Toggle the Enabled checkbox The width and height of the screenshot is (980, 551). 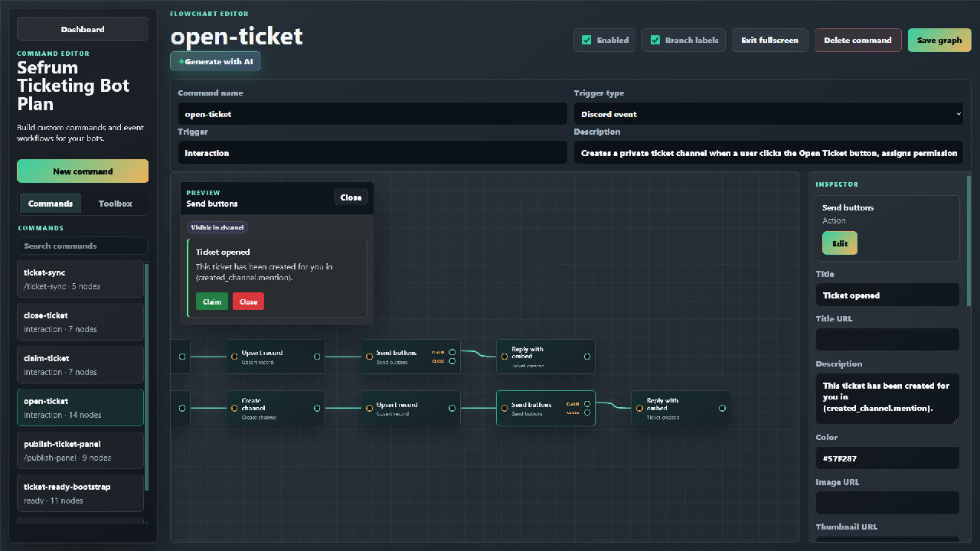point(586,40)
